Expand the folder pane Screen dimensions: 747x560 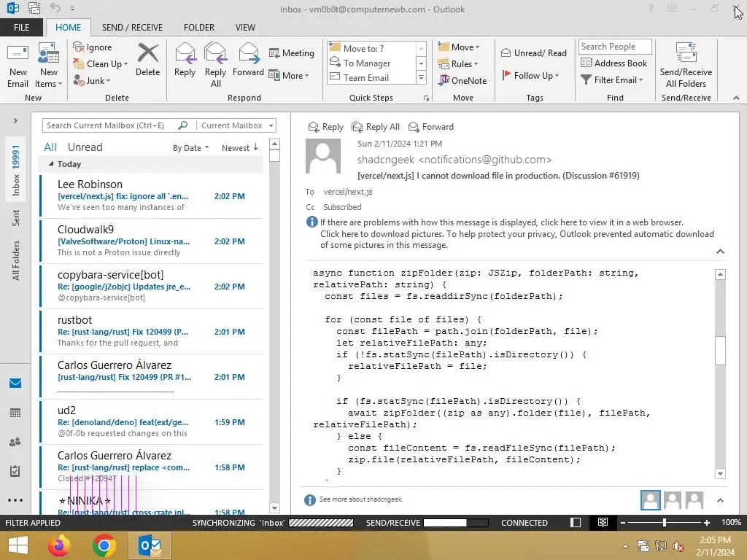pos(15,121)
